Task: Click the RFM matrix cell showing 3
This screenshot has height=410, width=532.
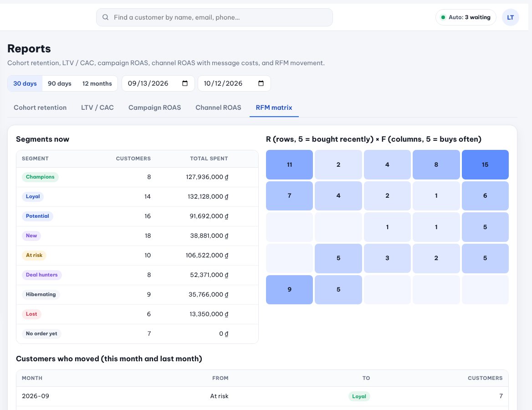Action: point(387,258)
